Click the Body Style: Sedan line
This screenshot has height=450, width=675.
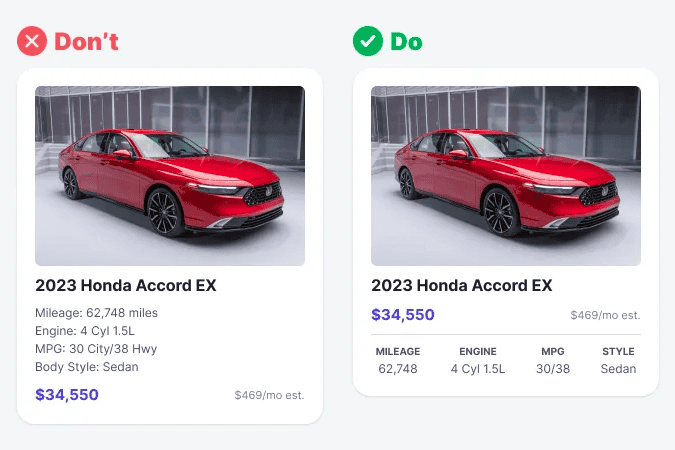click(87, 367)
